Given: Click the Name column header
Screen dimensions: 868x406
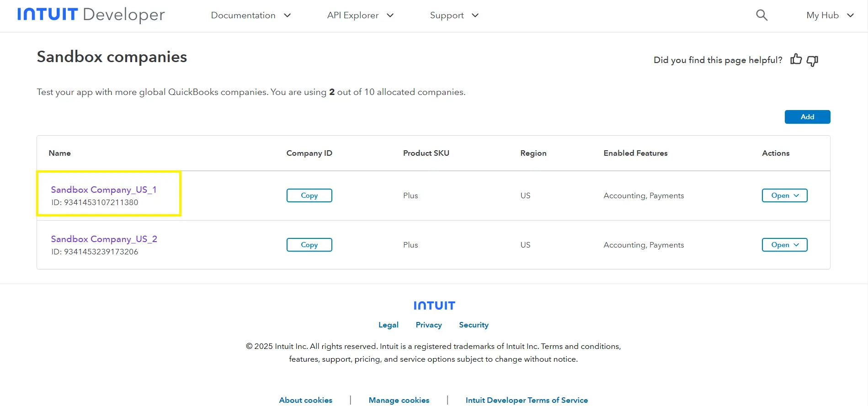Looking at the screenshot, I should point(60,153).
